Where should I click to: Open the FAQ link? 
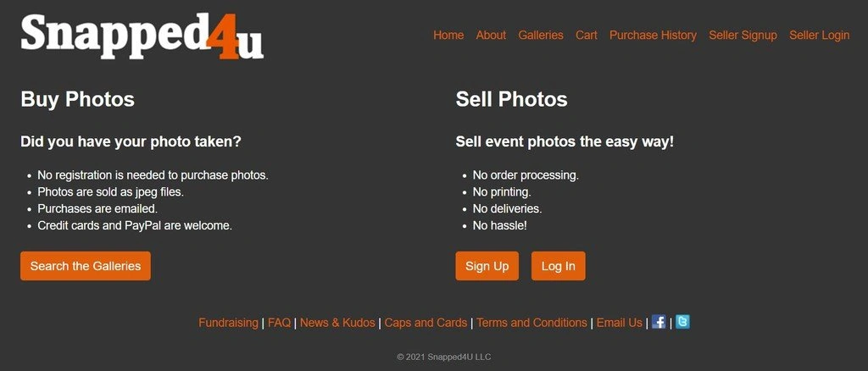click(280, 323)
